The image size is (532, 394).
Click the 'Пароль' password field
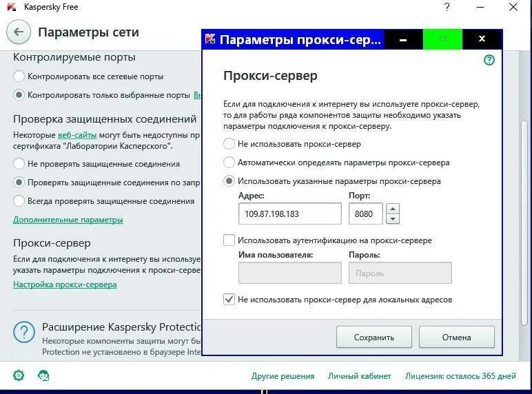[400, 273]
